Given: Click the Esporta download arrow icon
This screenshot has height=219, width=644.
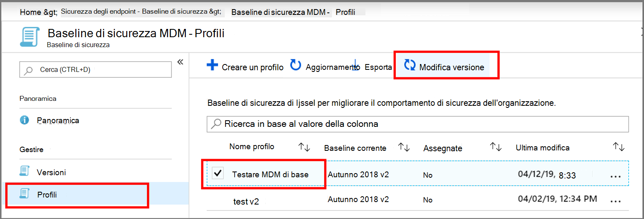Looking at the screenshot, I should point(355,66).
